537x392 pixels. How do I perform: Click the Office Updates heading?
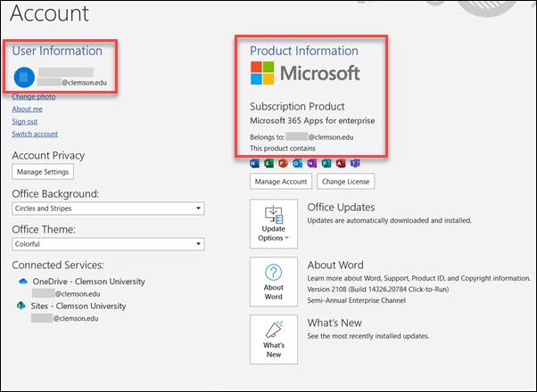pos(341,208)
